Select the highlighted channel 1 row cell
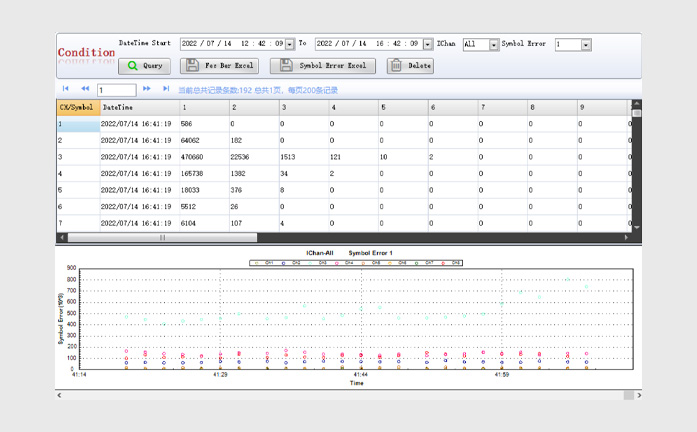Image resolution: width=697 pixels, height=432 pixels. (78, 124)
